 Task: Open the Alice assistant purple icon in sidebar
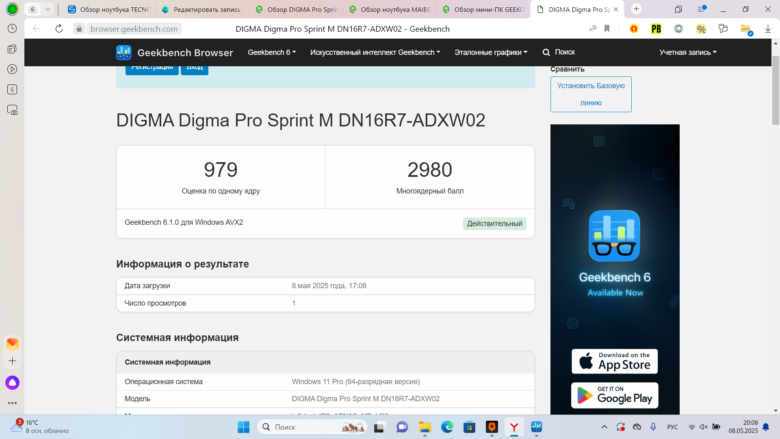[12, 382]
